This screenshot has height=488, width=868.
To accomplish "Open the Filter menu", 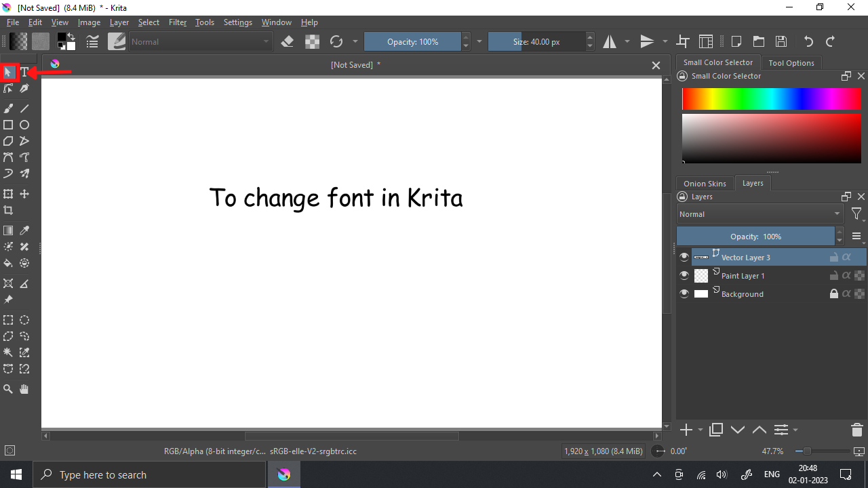I will (x=178, y=22).
